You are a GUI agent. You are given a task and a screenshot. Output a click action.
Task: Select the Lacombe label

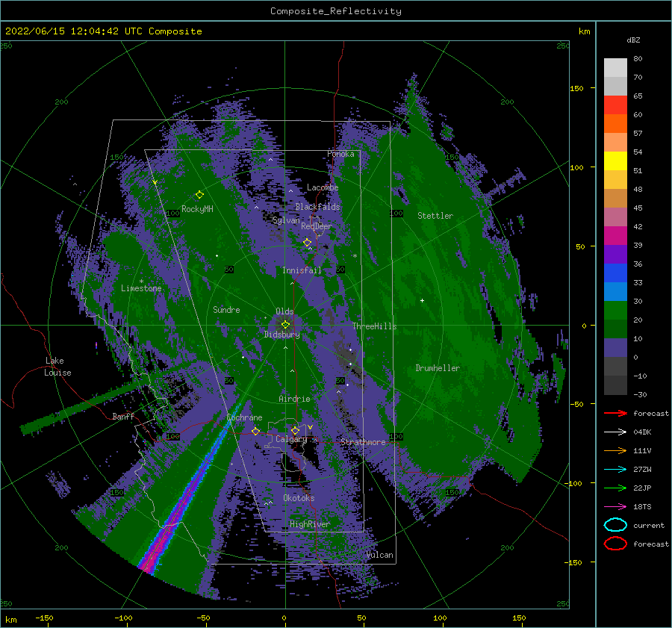[x=323, y=187]
